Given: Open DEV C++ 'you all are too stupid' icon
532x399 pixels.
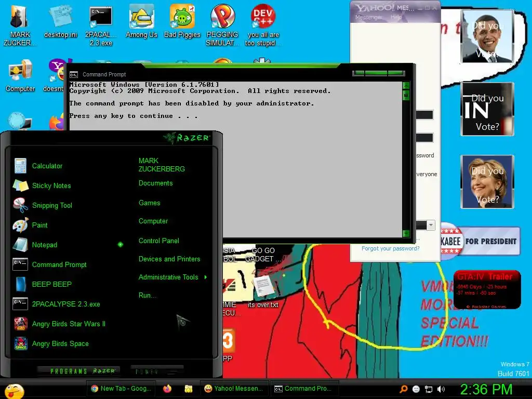Looking at the screenshot, I should (263, 25).
